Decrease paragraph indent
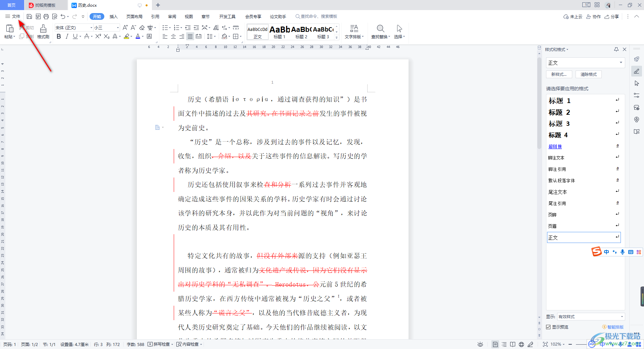644x349 pixels. tap(188, 28)
